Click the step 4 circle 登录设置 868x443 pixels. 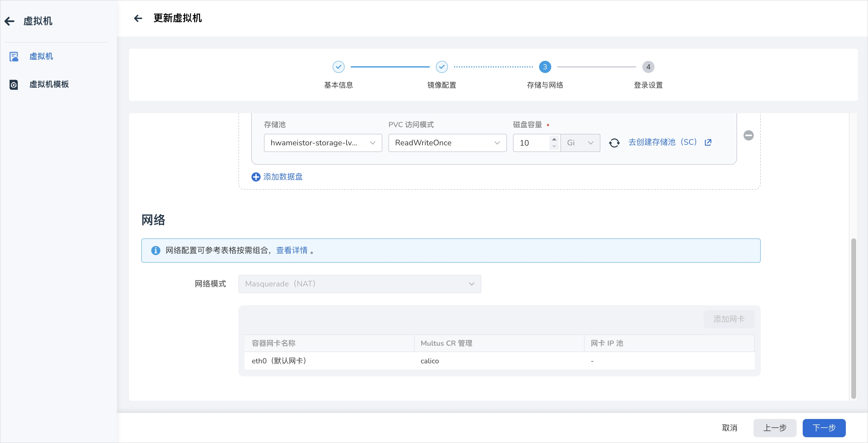tap(648, 67)
